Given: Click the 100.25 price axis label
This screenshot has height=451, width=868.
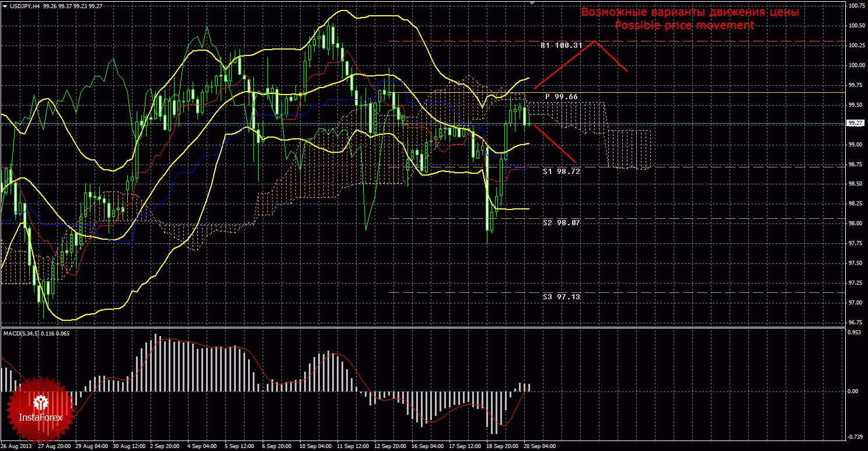Looking at the screenshot, I should [856, 46].
